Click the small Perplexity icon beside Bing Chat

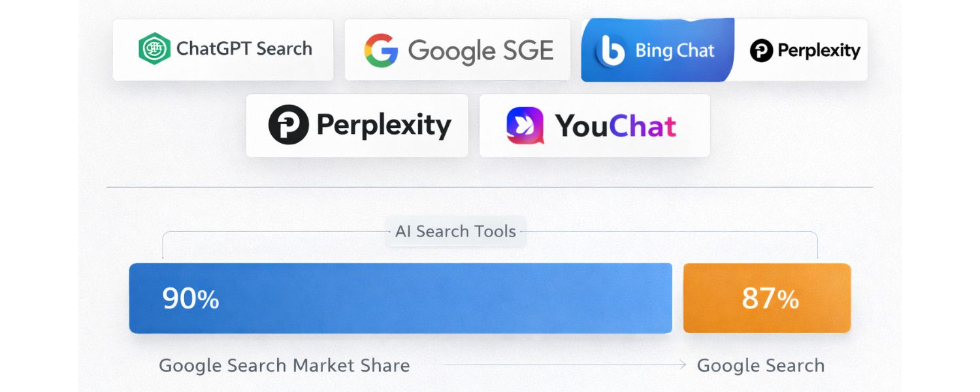tap(761, 50)
